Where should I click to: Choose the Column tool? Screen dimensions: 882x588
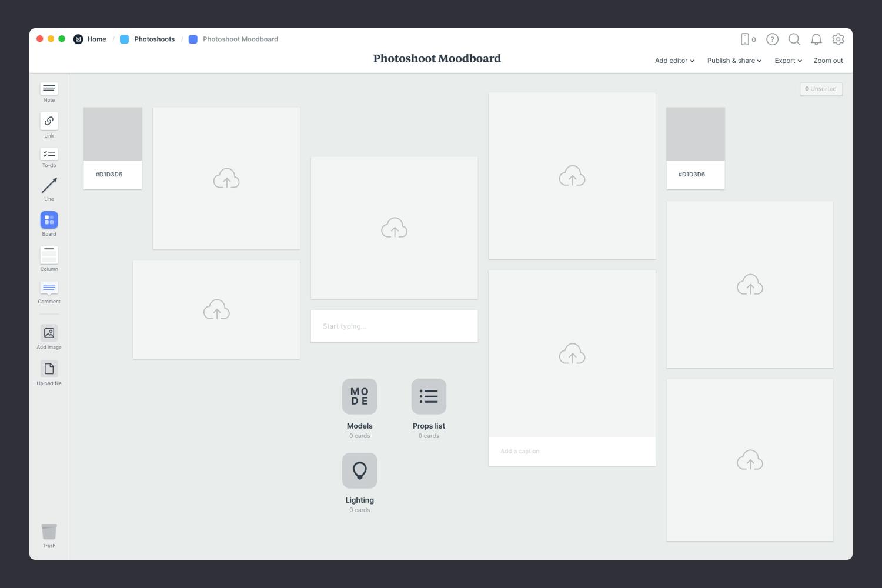[x=49, y=255]
